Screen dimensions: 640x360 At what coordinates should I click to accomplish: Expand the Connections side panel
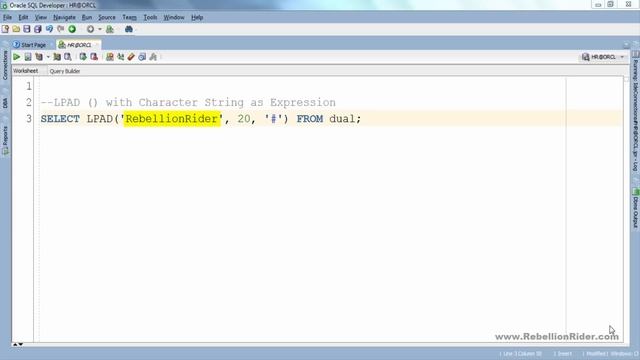[x=5, y=64]
